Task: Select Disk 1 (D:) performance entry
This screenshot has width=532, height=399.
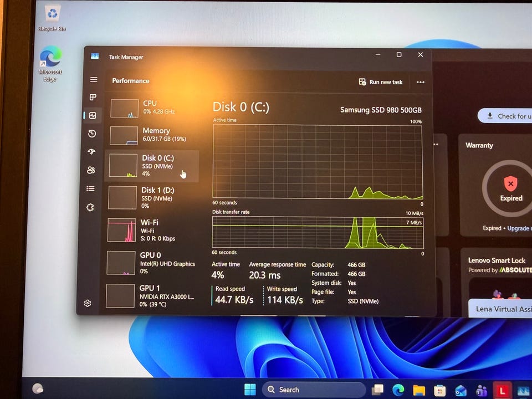Action: click(x=151, y=197)
